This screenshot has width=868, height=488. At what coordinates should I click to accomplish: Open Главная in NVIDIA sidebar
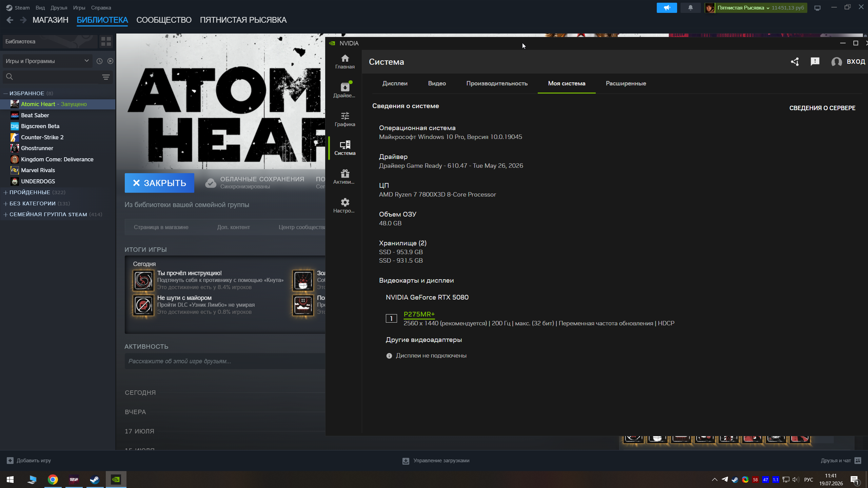[x=345, y=62]
